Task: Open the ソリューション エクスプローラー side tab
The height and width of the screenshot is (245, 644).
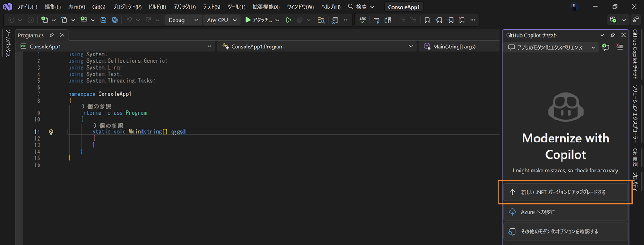Action: click(x=635, y=114)
